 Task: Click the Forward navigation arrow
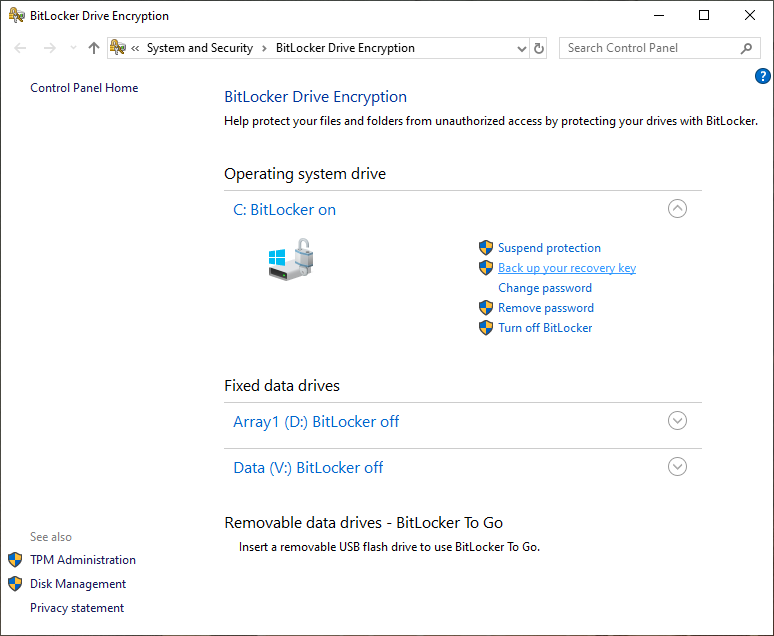coord(49,48)
